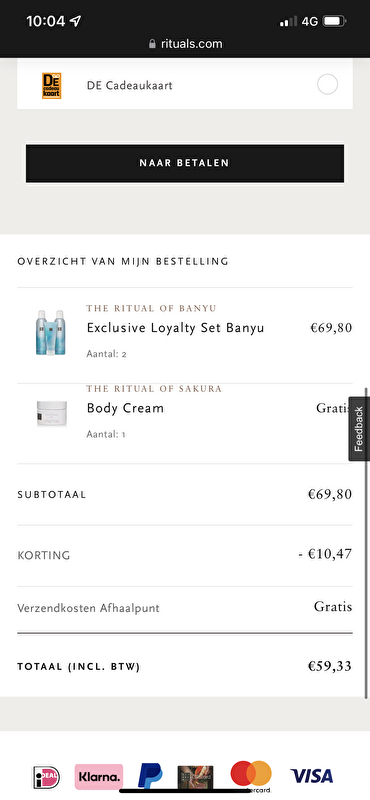Click the page scrollbar on right edge

366,542
